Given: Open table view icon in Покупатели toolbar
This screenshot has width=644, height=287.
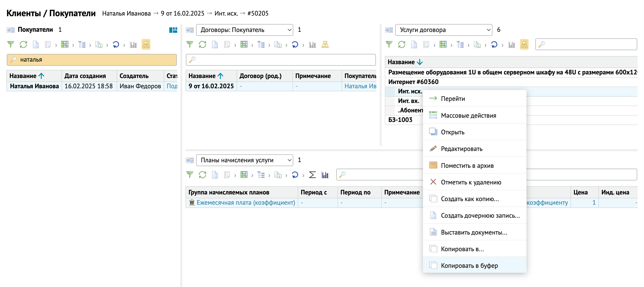Looking at the screenshot, I should coord(65,45).
